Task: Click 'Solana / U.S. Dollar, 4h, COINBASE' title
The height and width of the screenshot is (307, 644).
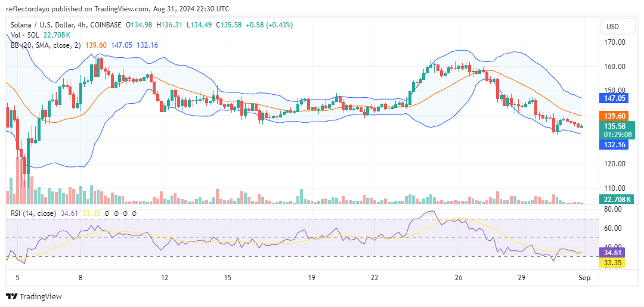Action: point(66,25)
